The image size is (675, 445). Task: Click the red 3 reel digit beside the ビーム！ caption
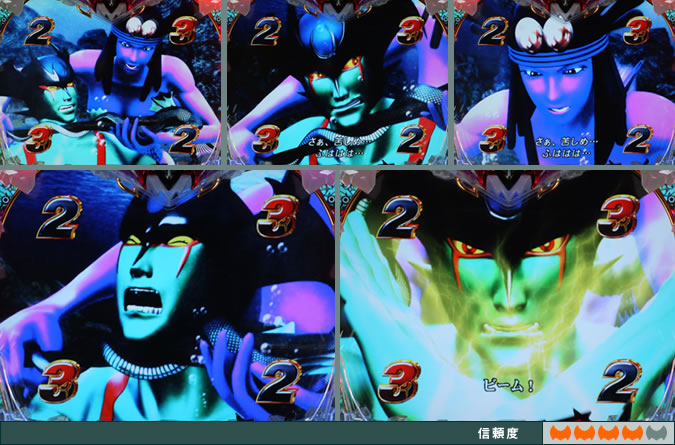coord(399,381)
